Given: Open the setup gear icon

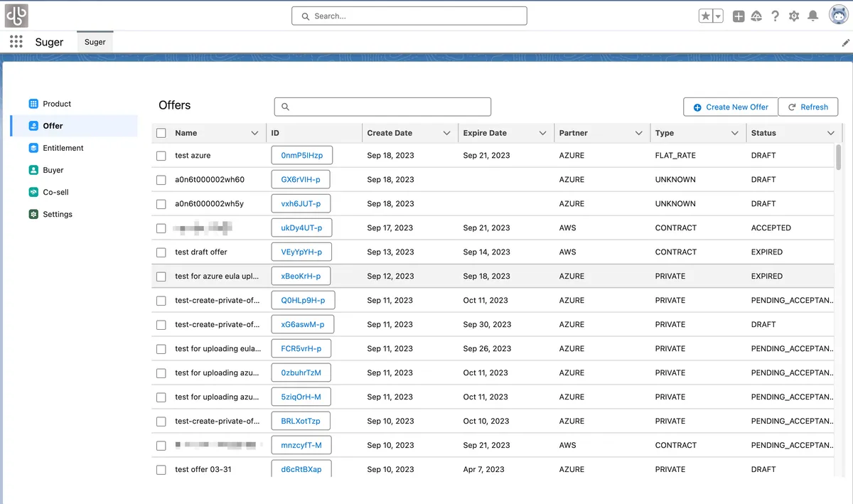Looking at the screenshot, I should click(794, 16).
